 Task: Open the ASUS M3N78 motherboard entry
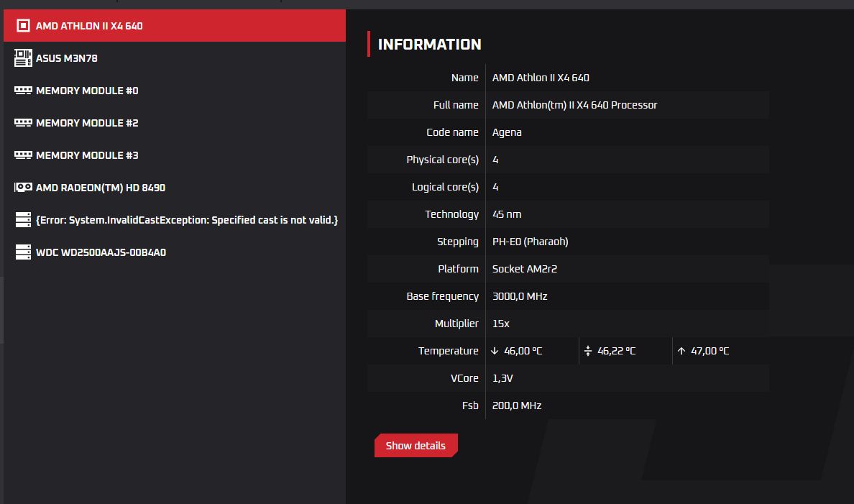(174, 58)
